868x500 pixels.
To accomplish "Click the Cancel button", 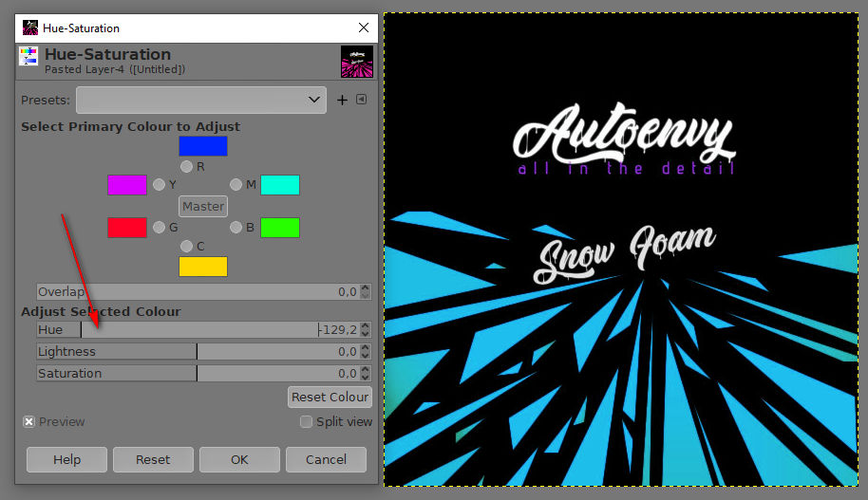I will pos(326,459).
